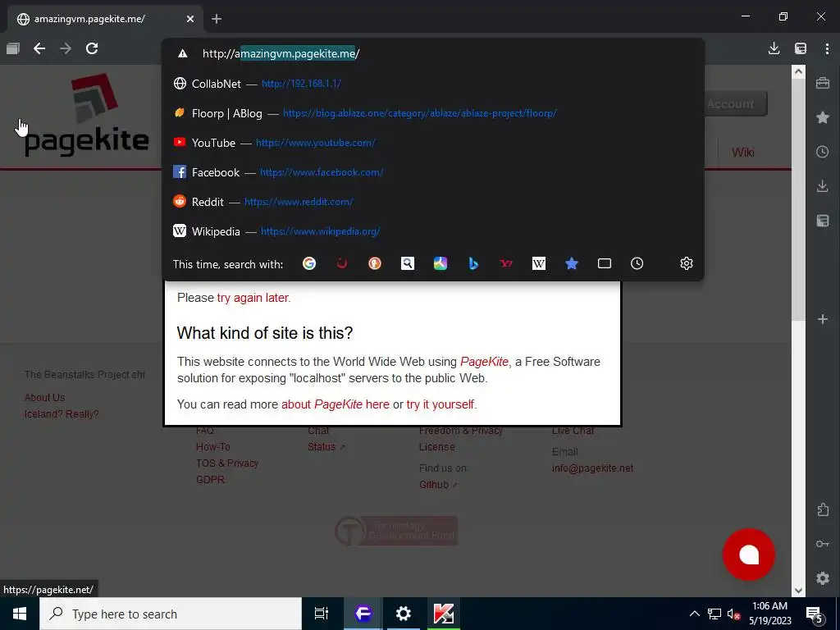Click Windows taskbar search box
Viewport: 840px width, 630px height.
(x=171, y=614)
